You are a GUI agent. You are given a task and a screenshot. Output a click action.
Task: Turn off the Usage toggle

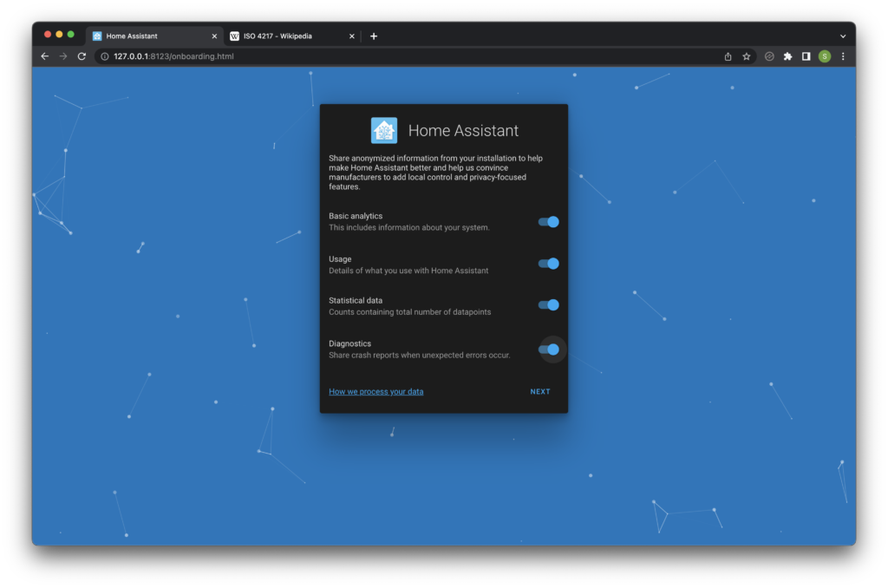coord(548,264)
